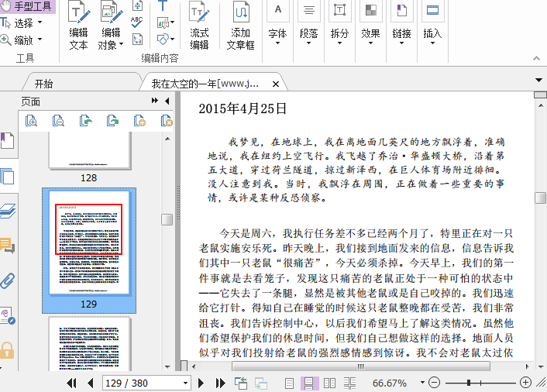Open the 66.67% zoom level dropdown
Screen dimensions: 547x392
tap(422, 382)
